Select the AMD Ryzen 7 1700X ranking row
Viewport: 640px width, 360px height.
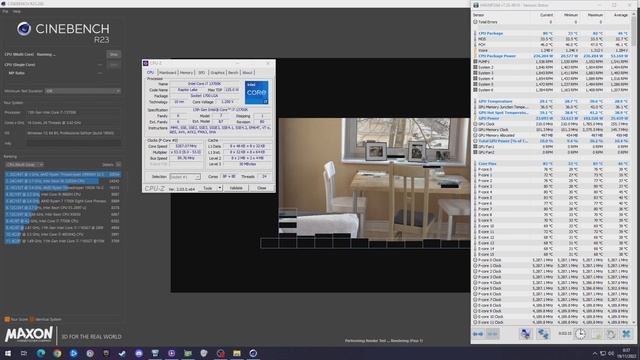click(62, 201)
